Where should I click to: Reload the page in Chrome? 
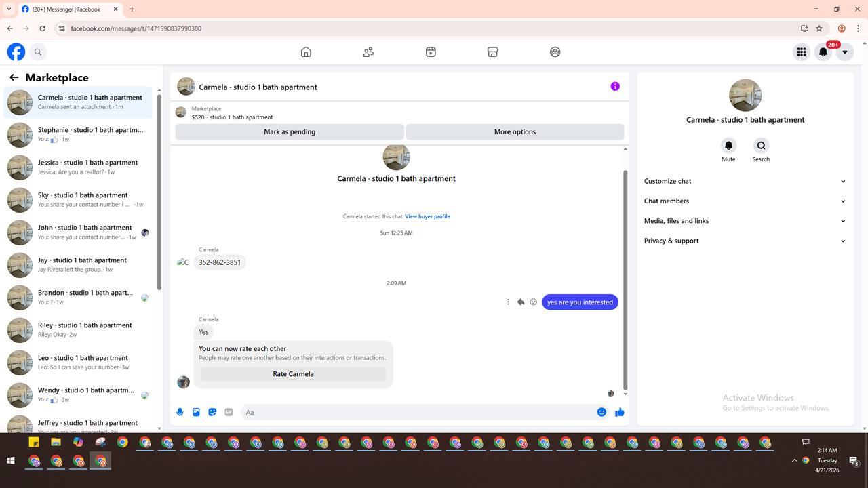(x=43, y=28)
